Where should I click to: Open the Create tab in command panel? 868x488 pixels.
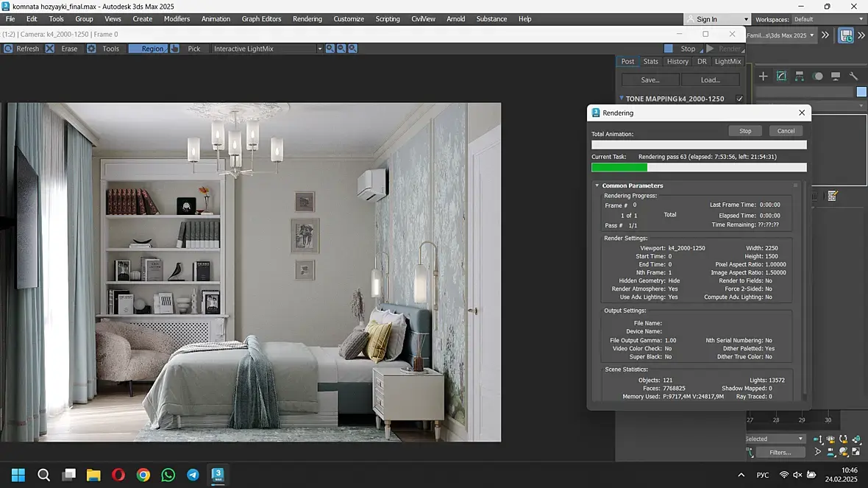pyautogui.click(x=763, y=77)
